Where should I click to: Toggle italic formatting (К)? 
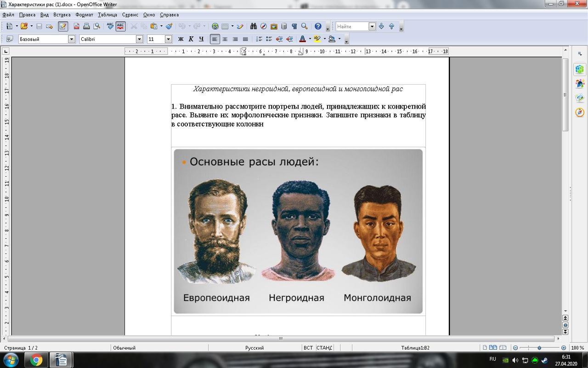pyautogui.click(x=191, y=39)
